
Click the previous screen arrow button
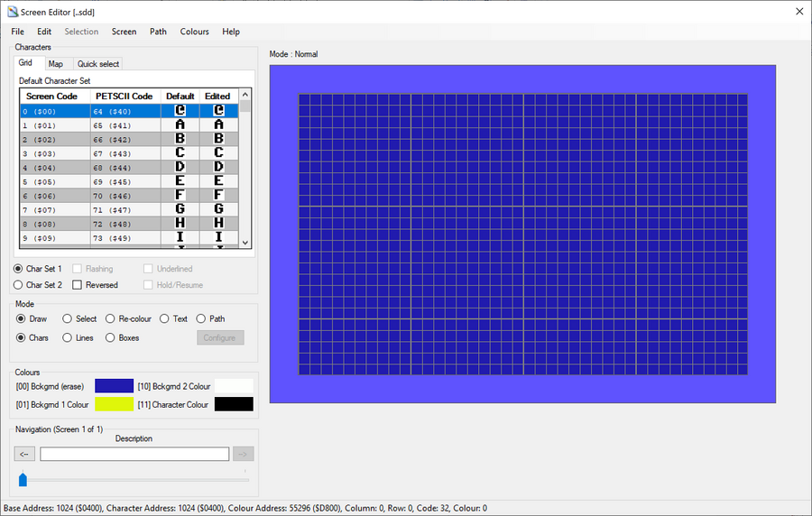[x=26, y=454]
